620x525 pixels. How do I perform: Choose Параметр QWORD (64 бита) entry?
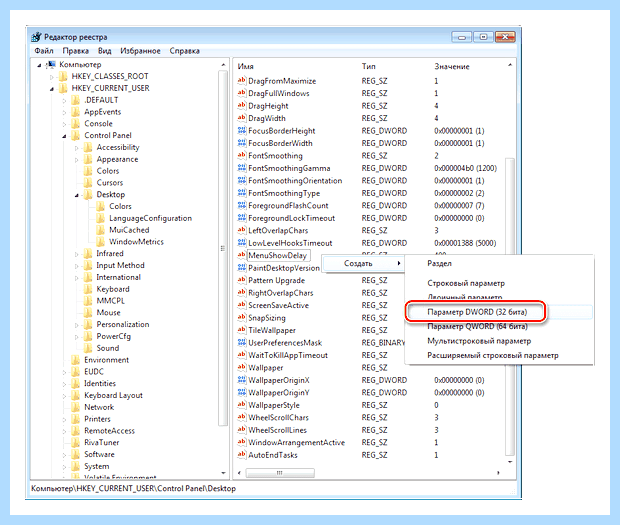pyautogui.click(x=477, y=327)
